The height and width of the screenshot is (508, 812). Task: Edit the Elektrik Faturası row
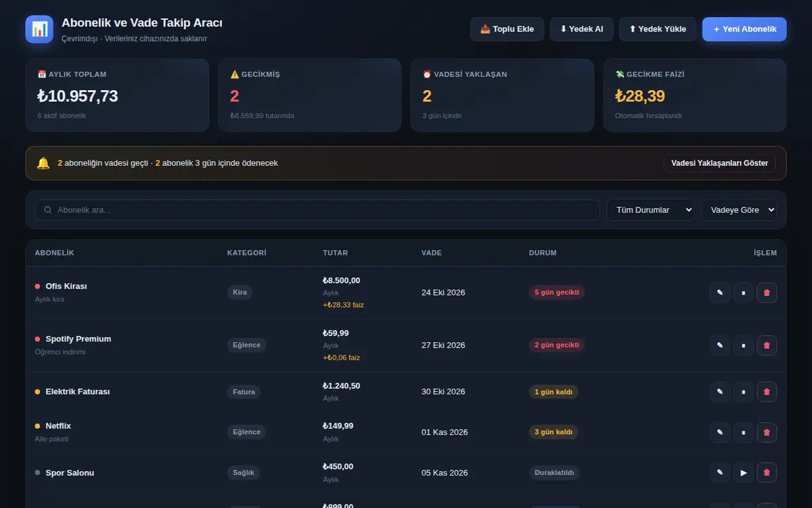click(720, 391)
